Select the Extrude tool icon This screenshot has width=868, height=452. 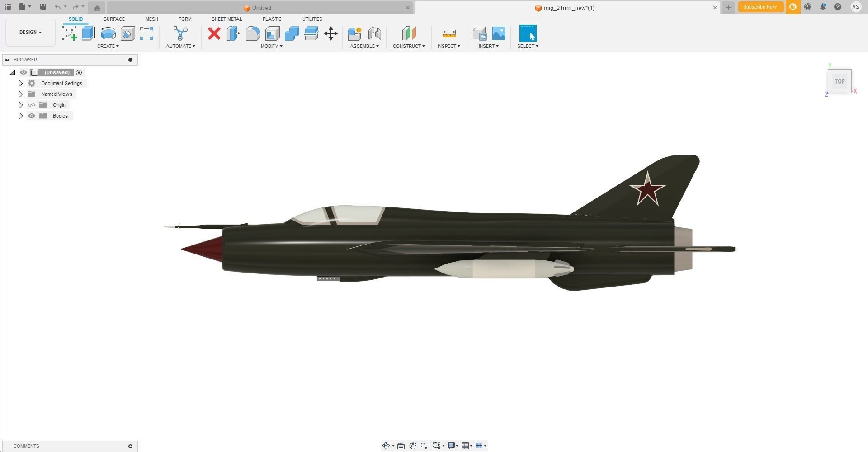(x=89, y=33)
